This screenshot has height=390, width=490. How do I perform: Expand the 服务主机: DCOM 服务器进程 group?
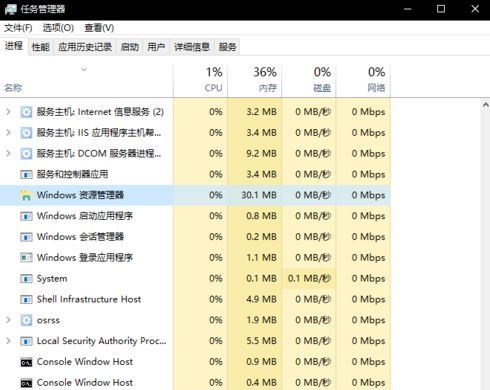click(x=9, y=153)
